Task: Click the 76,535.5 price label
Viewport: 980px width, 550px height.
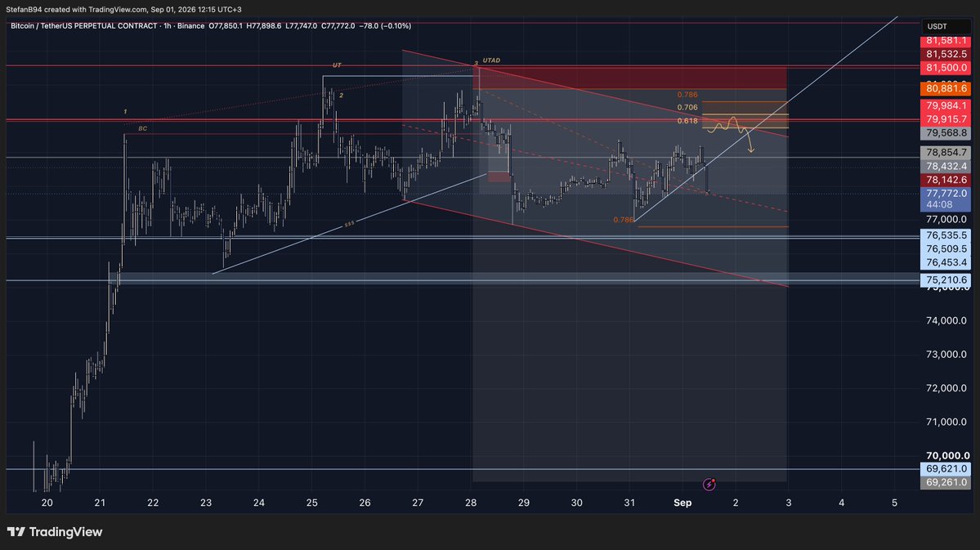Action: pos(946,235)
